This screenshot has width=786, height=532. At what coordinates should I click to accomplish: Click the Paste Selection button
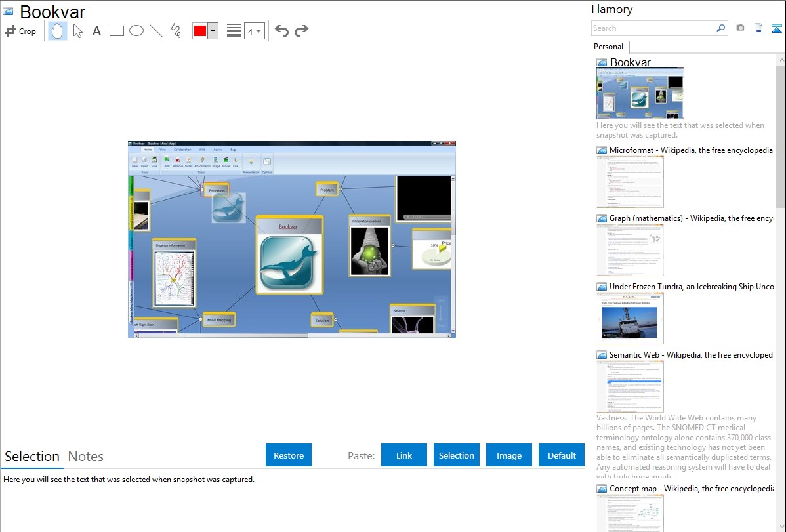pos(457,455)
